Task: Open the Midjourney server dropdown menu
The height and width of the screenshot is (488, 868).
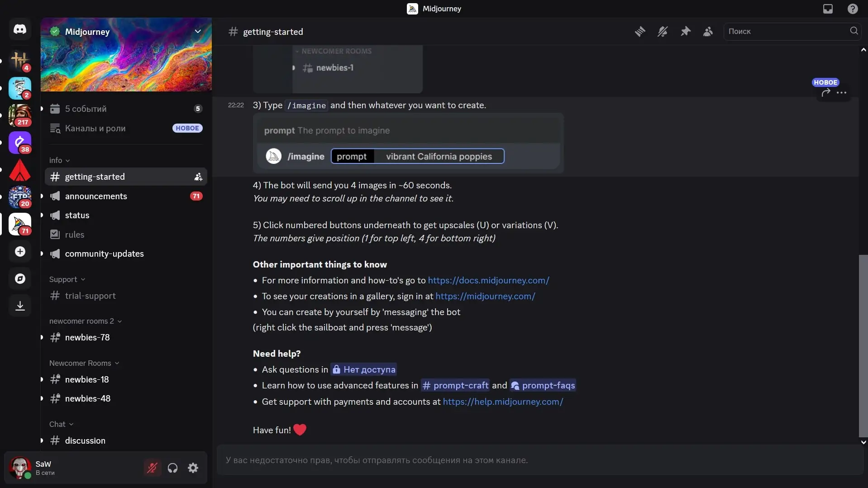Action: [198, 32]
